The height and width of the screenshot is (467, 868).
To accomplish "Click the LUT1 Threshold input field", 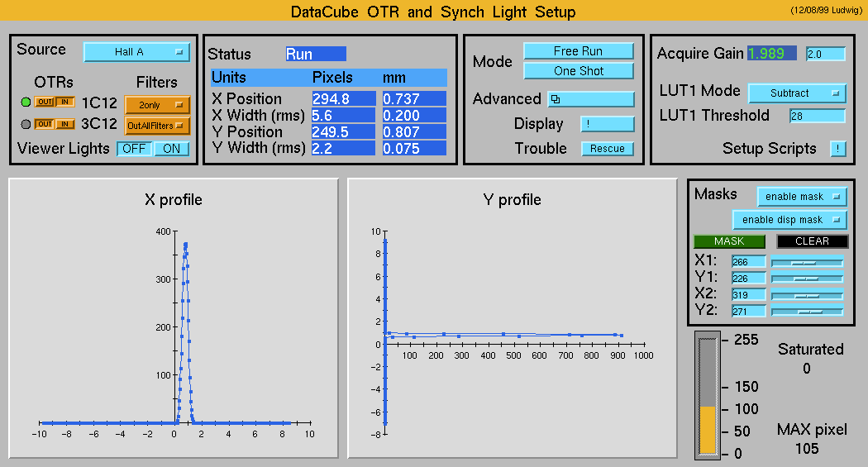I will (x=817, y=116).
